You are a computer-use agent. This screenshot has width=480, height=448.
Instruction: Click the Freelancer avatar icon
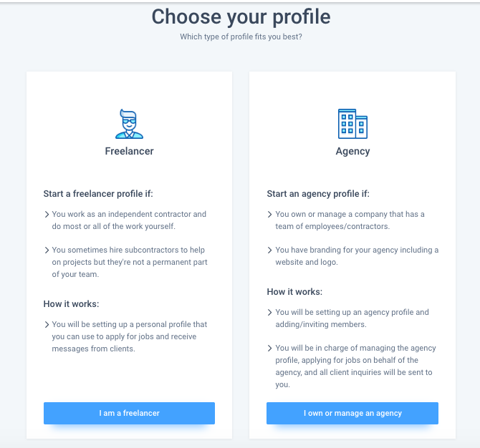click(129, 124)
